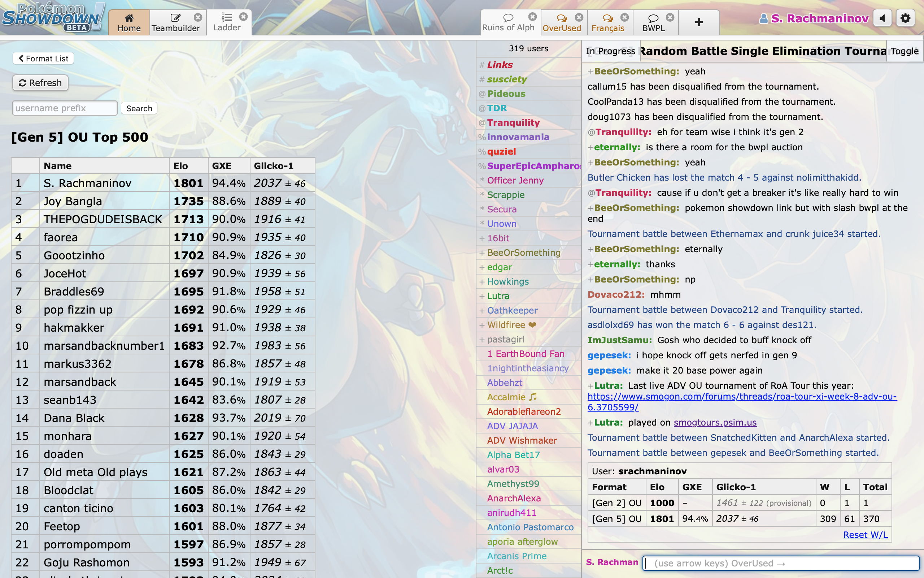Close the BWPL room tab
Viewport: 924px width, 578px height.
click(670, 17)
